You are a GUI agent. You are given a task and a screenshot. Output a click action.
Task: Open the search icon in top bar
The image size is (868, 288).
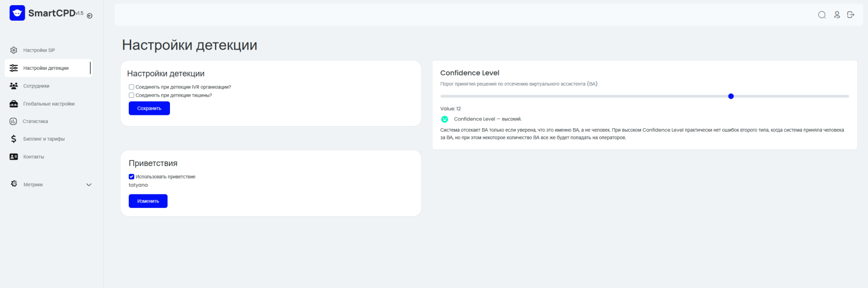pyautogui.click(x=822, y=15)
